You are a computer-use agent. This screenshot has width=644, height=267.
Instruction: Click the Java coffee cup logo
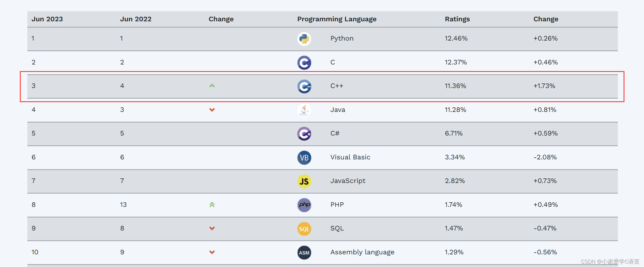[x=304, y=110]
